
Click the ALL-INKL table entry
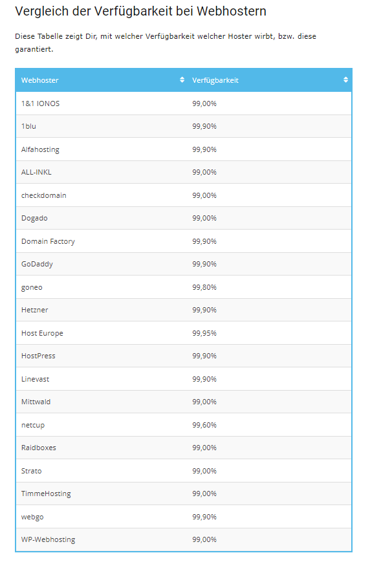coord(36,172)
